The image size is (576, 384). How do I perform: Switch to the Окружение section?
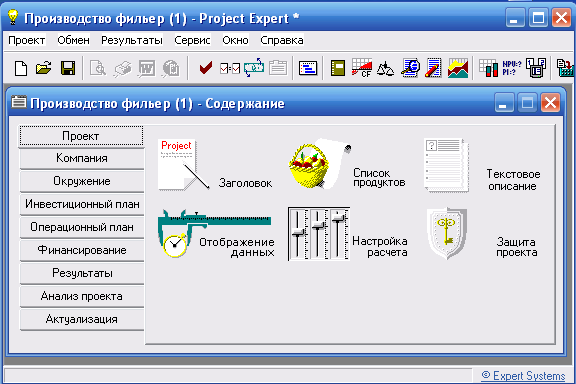point(82,181)
